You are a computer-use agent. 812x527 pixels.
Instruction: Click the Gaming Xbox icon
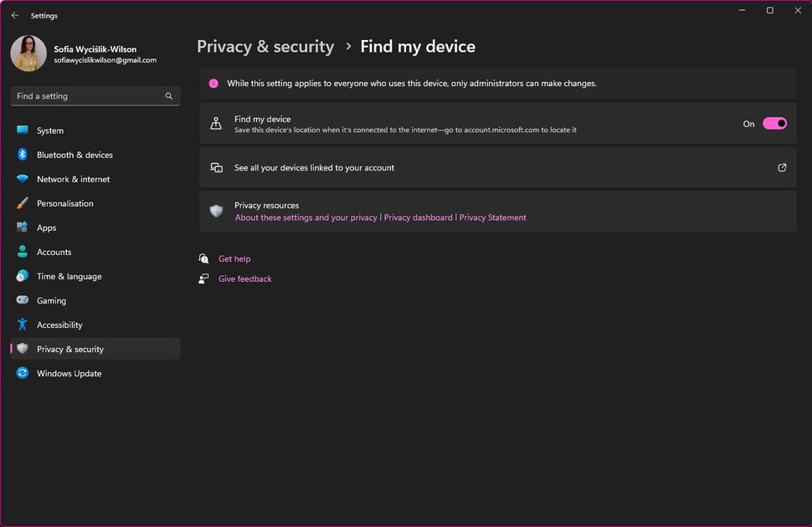pyautogui.click(x=23, y=300)
